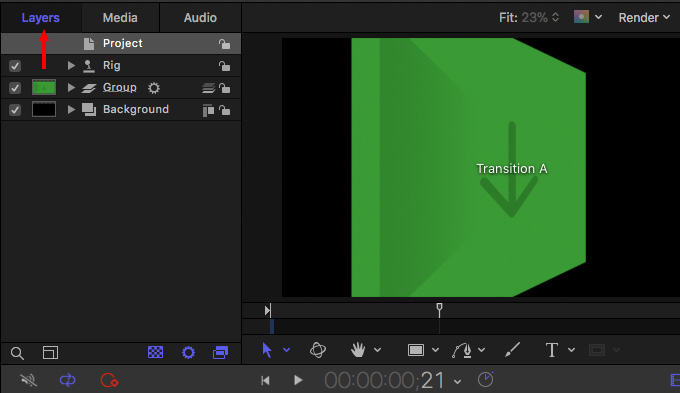The image size is (680, 393).
Task: Click the Project document icon
Action: tap(88, 43)
